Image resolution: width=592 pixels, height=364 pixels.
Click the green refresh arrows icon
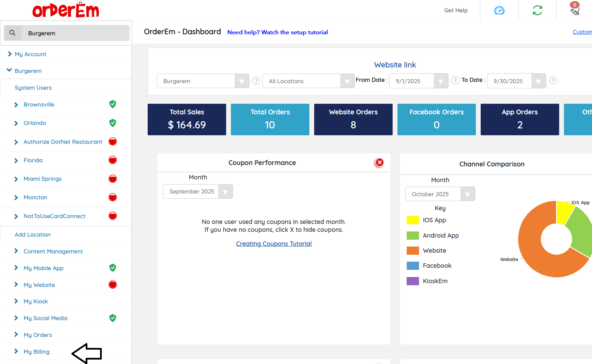(x=537, y=10)
